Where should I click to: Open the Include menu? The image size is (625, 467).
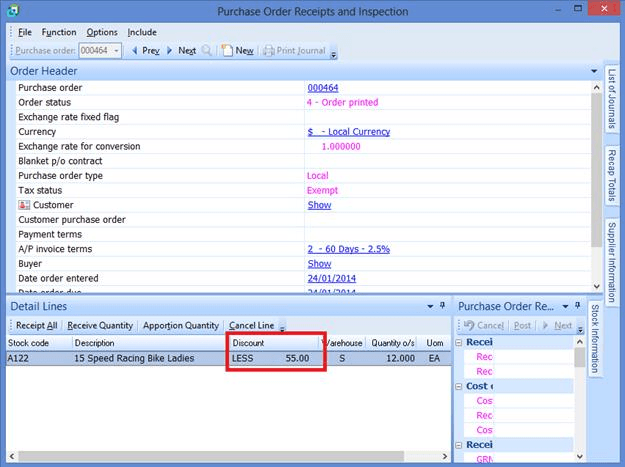(x=142, y=32)
